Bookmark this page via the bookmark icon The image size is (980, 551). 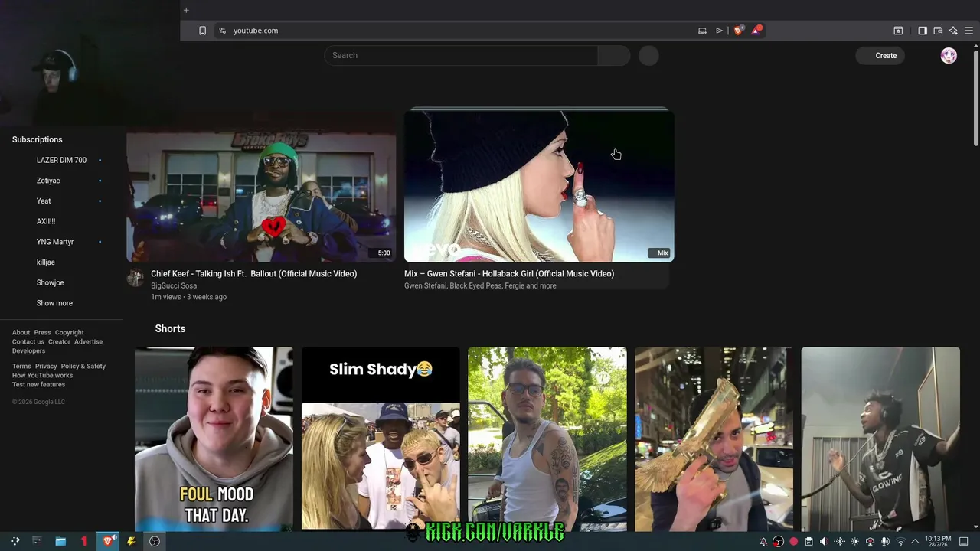[x=202, y=31]
